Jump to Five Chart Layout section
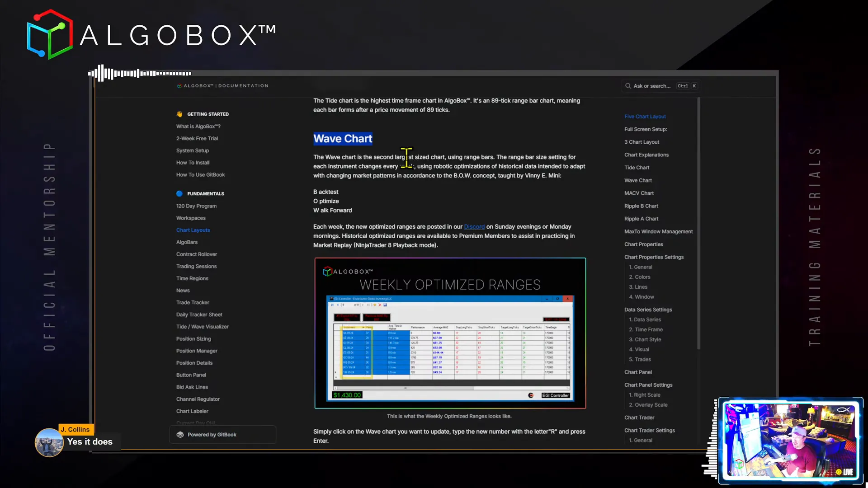This screenshot has height=488, width=868. pyautogui.click(x=645, y=117)
